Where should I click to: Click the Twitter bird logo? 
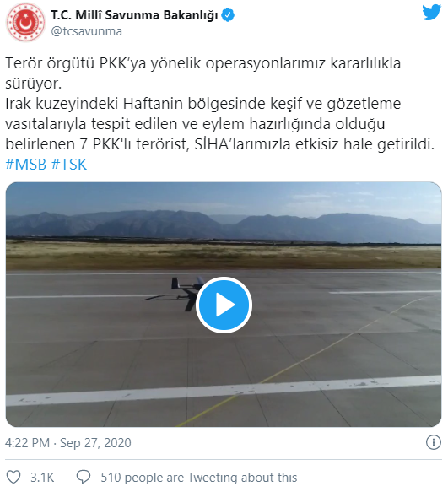[x=431, y=13]
